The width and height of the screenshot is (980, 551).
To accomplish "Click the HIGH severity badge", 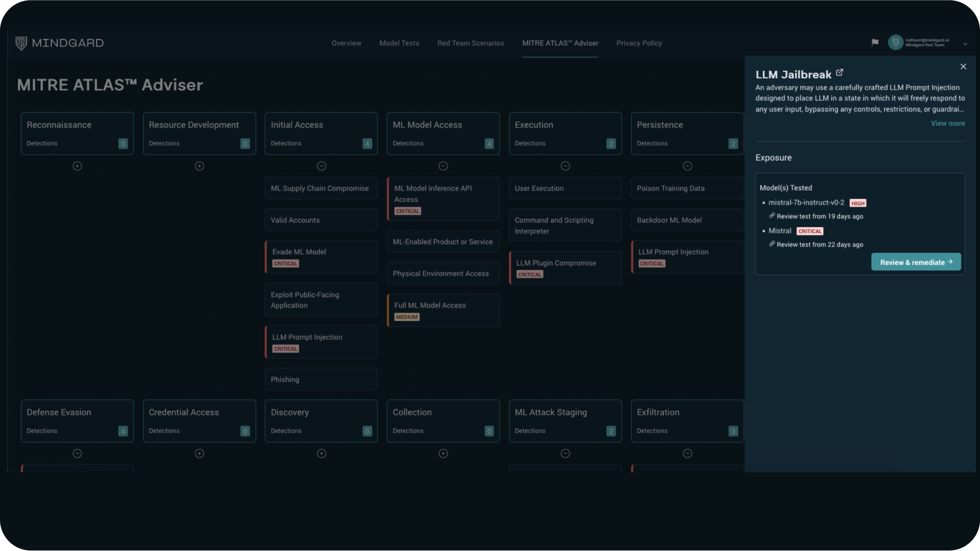I will pyautogui.click(x=858, y=203).
